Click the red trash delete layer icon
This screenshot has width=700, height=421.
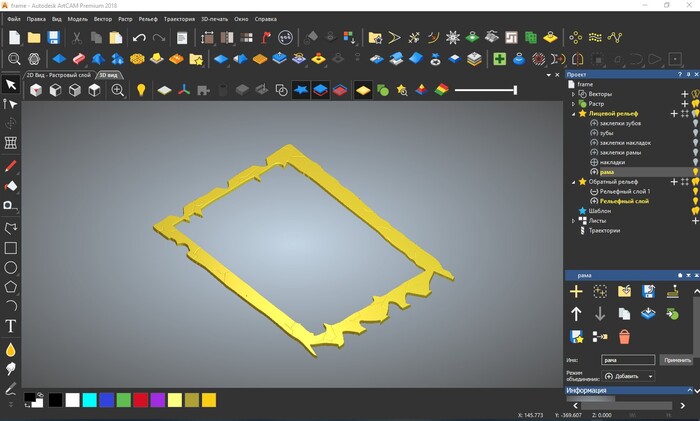click(x=625, y=337)
